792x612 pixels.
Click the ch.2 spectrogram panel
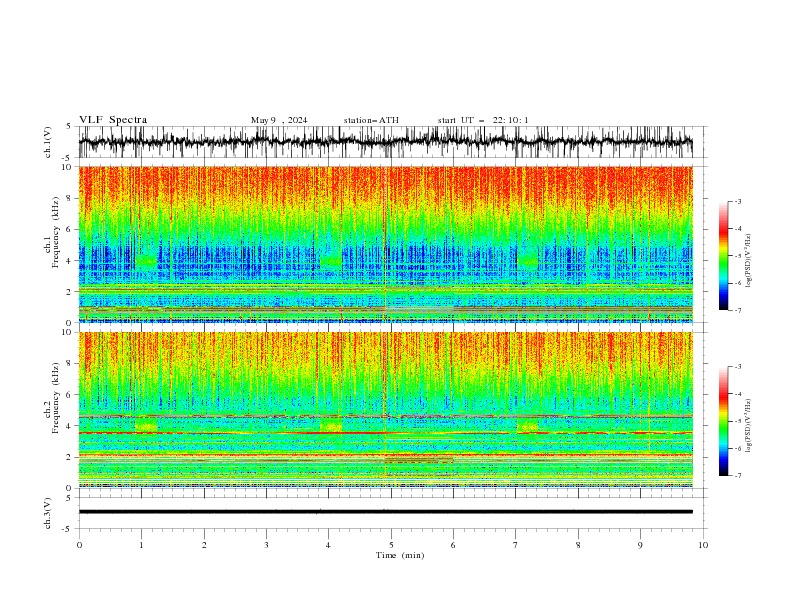point(385,410)
